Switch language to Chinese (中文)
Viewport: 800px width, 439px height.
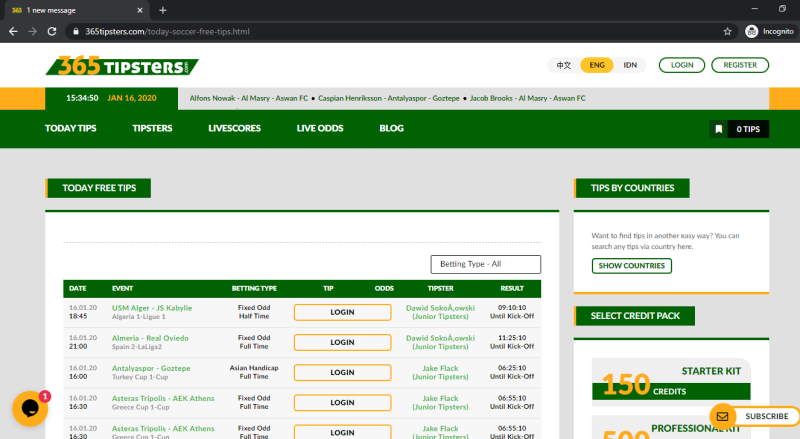pos(564,65)
